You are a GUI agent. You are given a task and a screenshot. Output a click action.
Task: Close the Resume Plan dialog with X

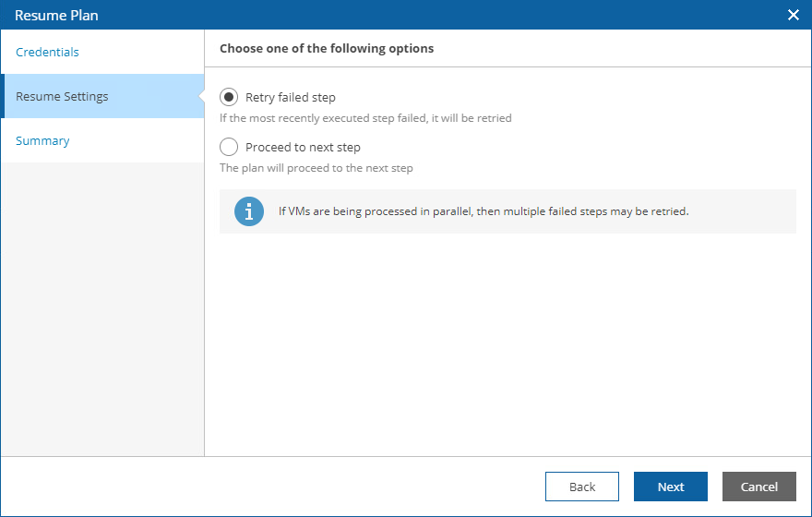793,15
